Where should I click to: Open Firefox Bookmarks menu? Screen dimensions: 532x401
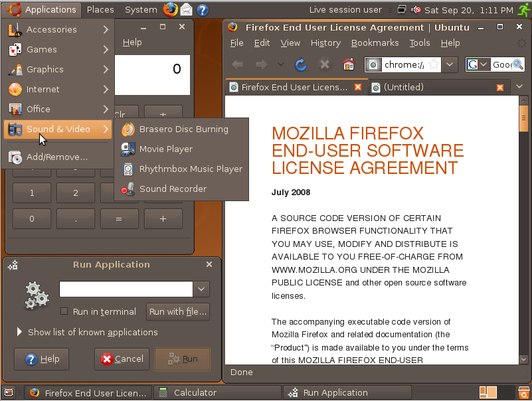coord(375,43)
